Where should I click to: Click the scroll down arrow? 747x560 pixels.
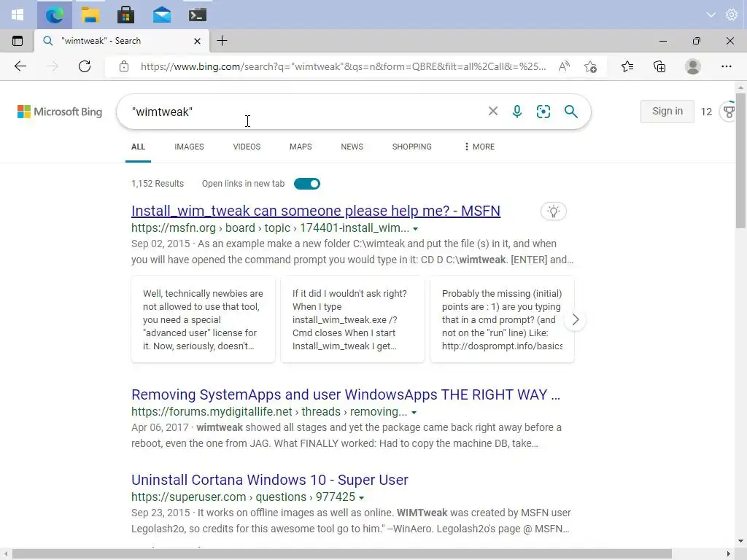point(740,542)
